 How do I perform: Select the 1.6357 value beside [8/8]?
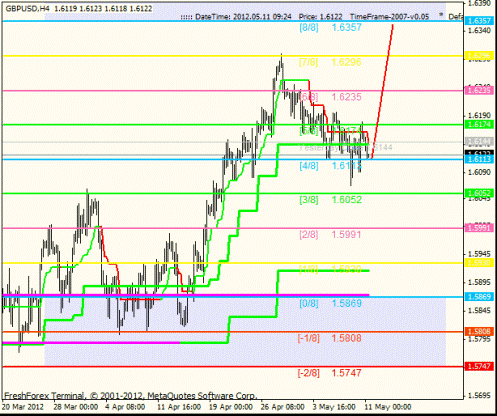tap(347, 27)
